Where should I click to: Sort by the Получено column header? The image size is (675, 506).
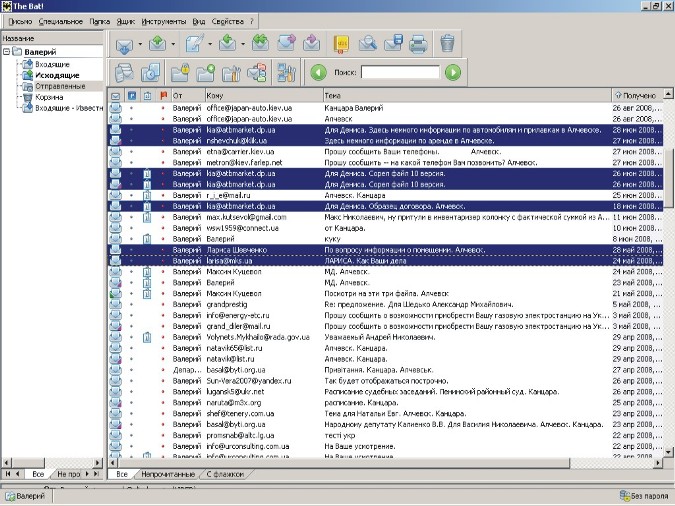[637, 96]
